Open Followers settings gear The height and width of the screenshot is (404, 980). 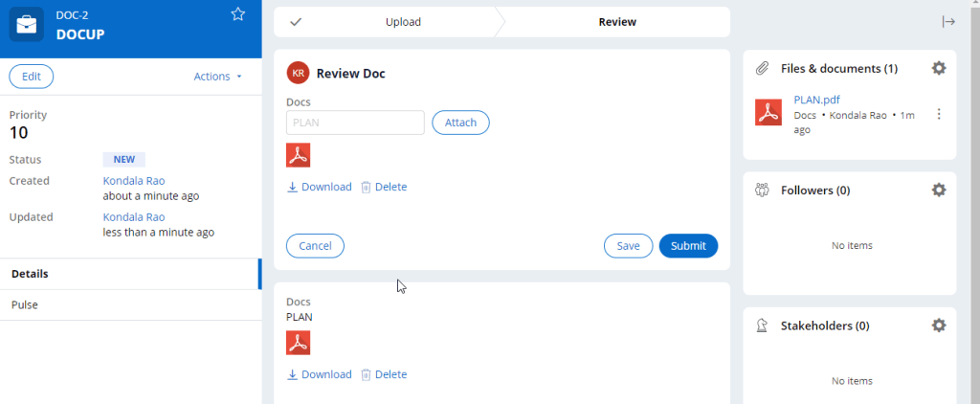pos(939,190)
